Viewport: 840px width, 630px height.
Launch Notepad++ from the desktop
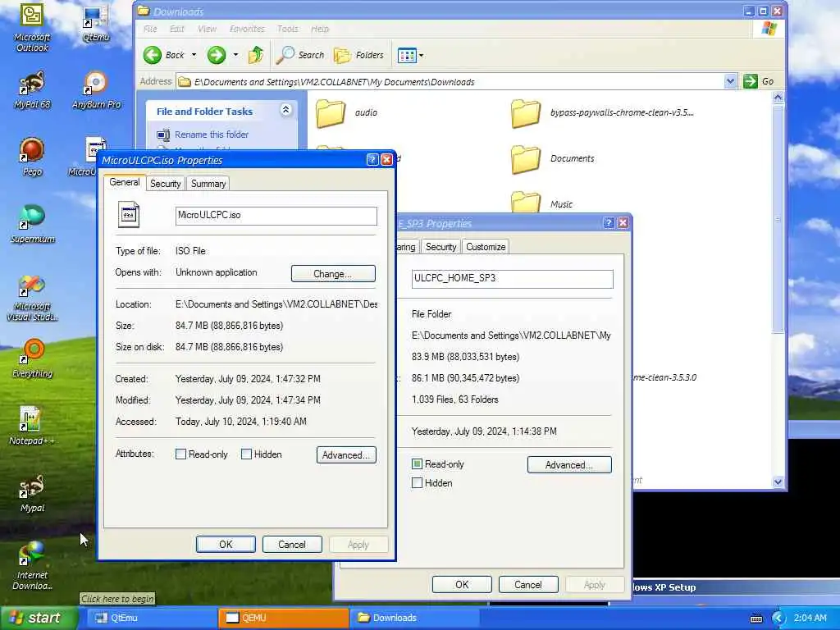[32, 426]
